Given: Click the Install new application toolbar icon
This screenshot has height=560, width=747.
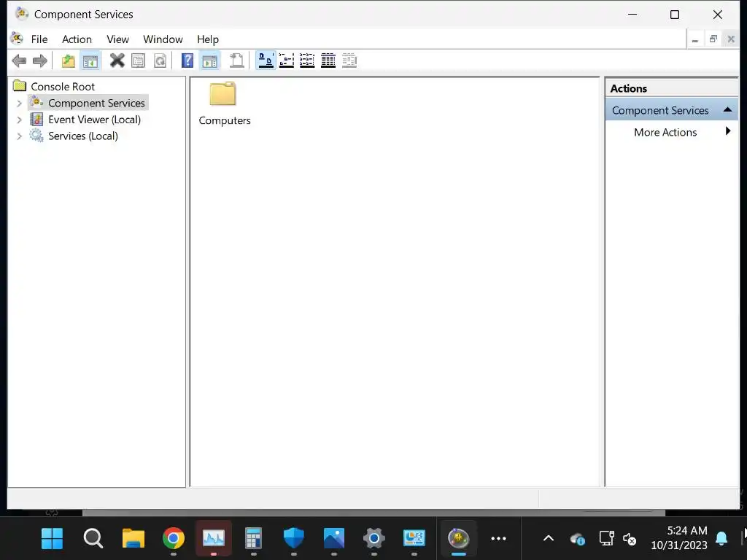Looking at the screenshot, I should (x=236, y=61).
